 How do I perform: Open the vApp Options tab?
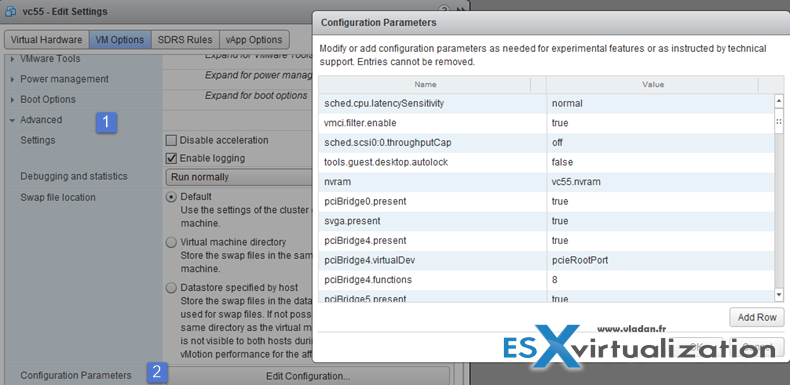(254, 40)
